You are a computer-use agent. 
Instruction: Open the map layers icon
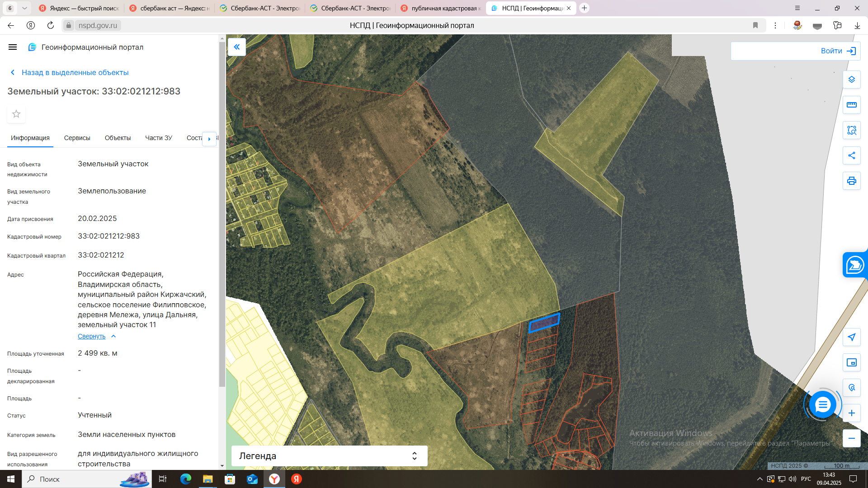pyautogui.click(x=851, y=80)
